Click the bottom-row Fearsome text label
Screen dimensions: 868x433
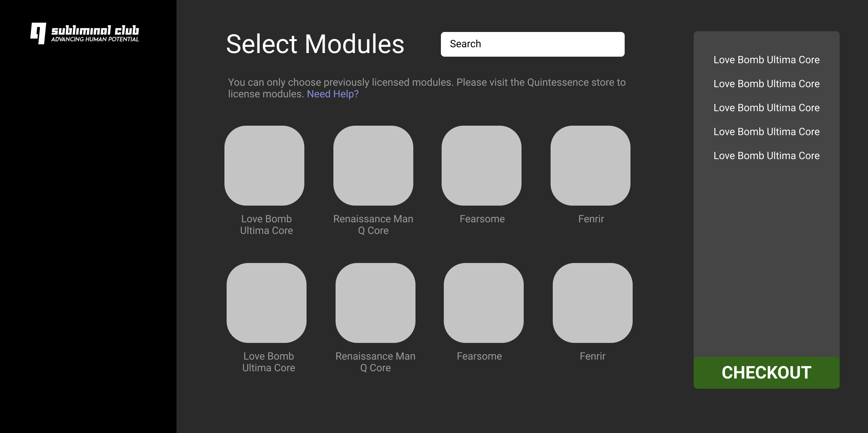(479, 356)
